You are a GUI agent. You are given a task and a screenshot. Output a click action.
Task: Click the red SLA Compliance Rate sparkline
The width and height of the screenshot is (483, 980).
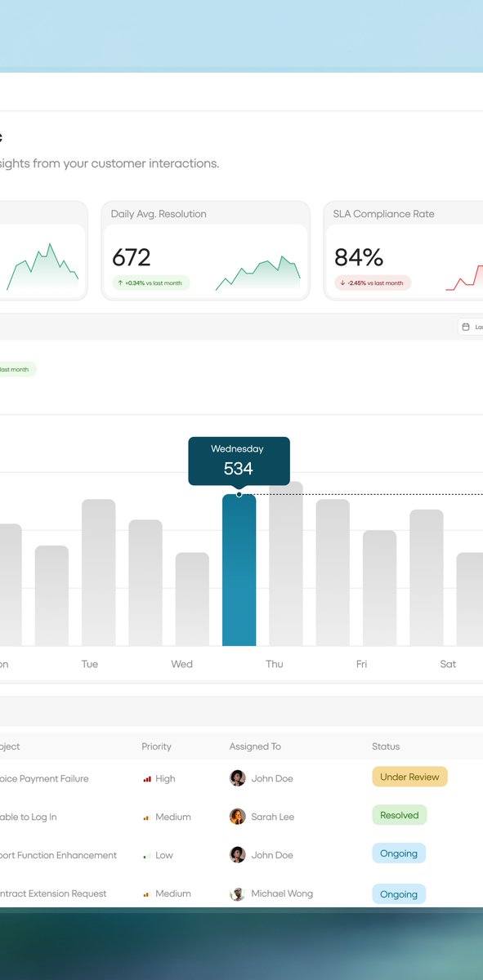point(464,277)
